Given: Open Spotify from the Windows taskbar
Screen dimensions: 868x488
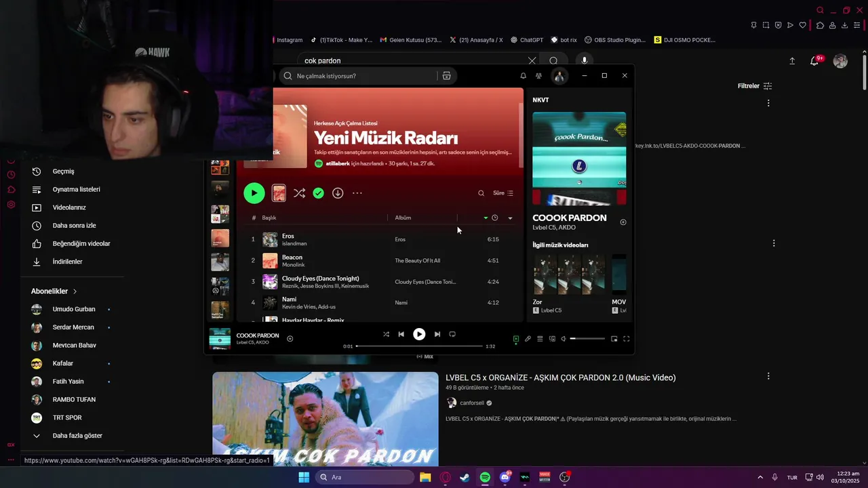Looking at the screenshot, I should 485,477.
